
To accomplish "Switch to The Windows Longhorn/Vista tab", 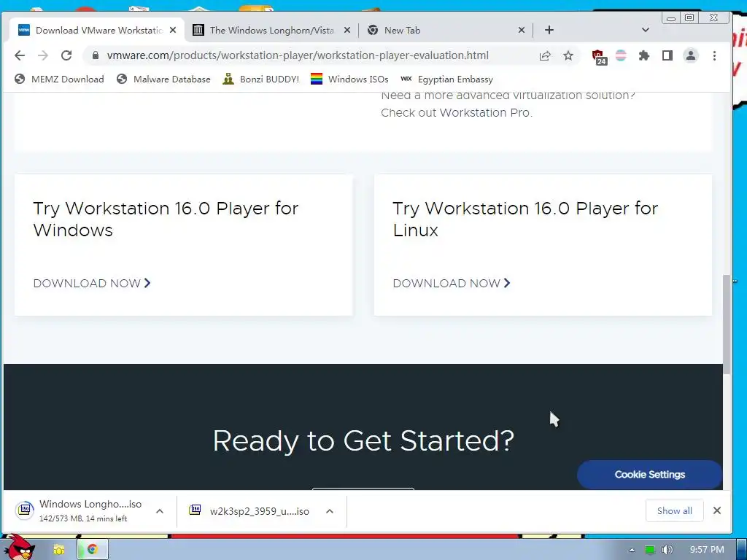I will [x=271, y=30].
